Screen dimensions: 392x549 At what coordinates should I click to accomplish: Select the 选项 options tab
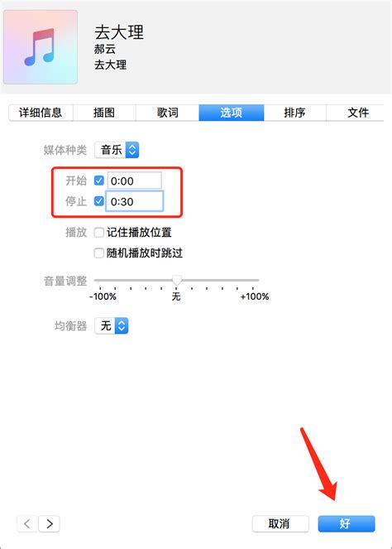(231, 113)
